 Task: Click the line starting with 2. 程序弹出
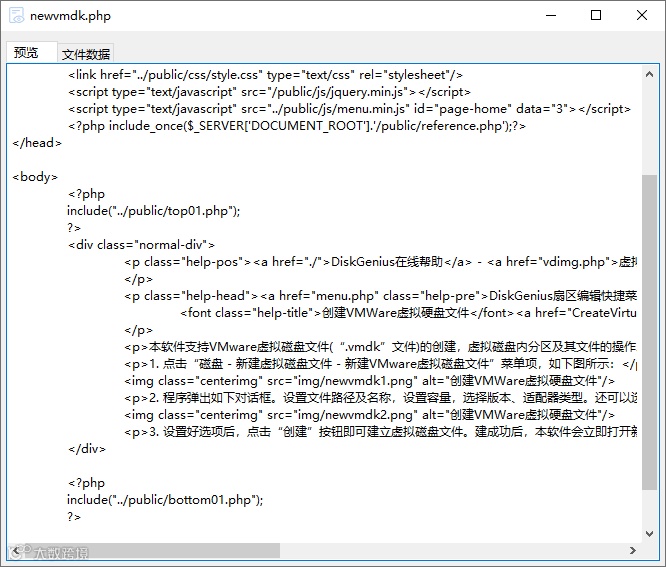point(381,398)
